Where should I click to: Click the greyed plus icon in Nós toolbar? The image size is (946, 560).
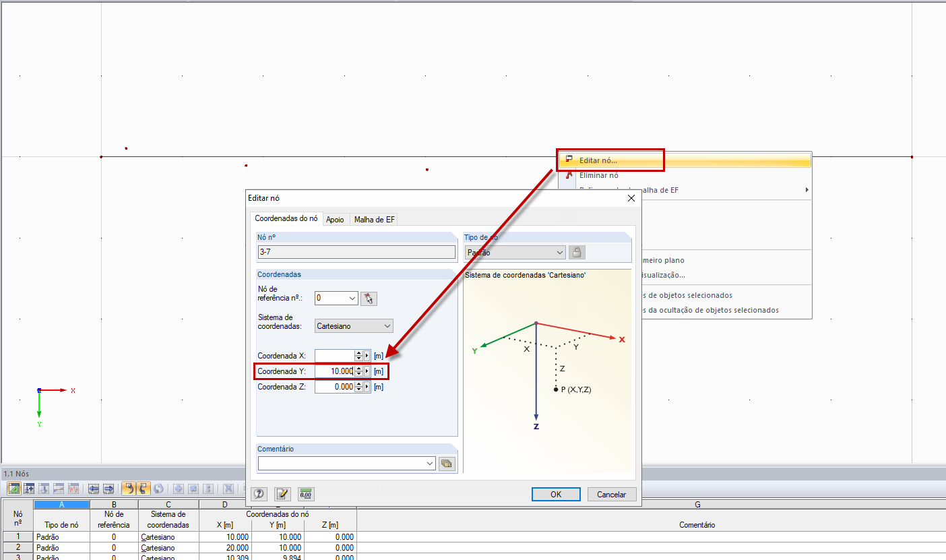pyautogui.click(x=179, y=489)
